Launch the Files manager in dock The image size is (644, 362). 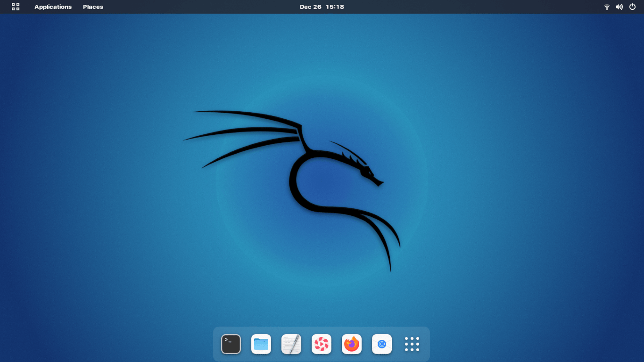tap(261, 344)
